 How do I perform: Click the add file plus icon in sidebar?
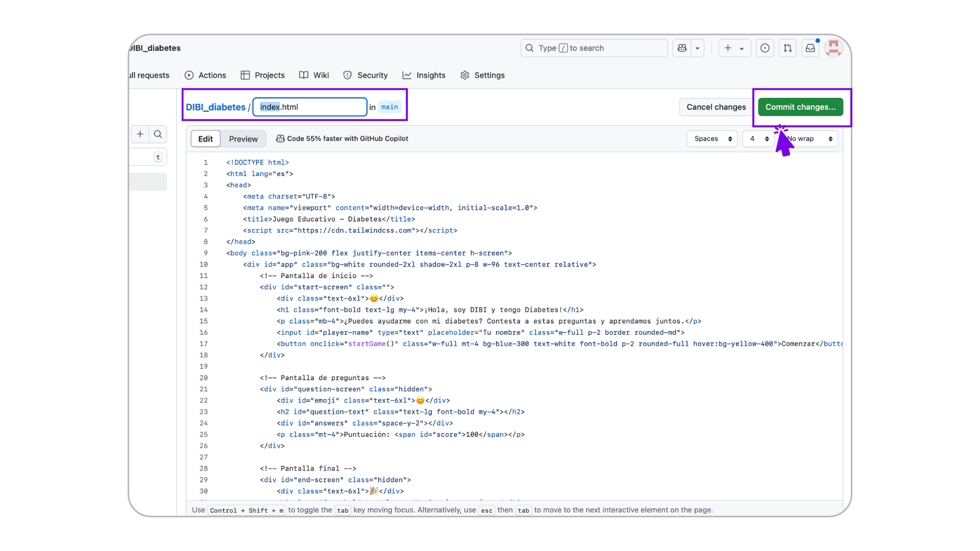tap(140, 134)
